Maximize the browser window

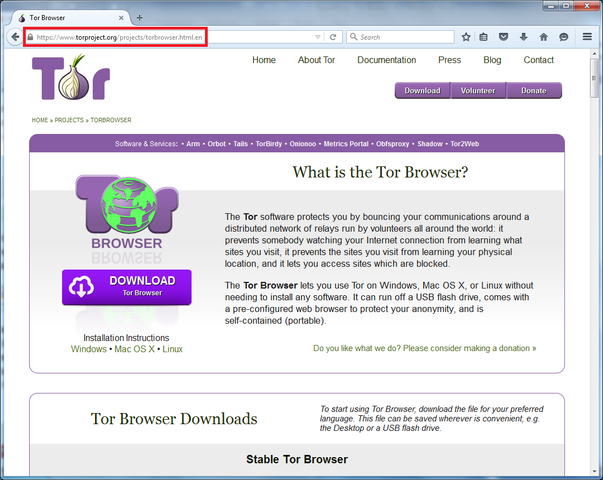tap(567, 5)
